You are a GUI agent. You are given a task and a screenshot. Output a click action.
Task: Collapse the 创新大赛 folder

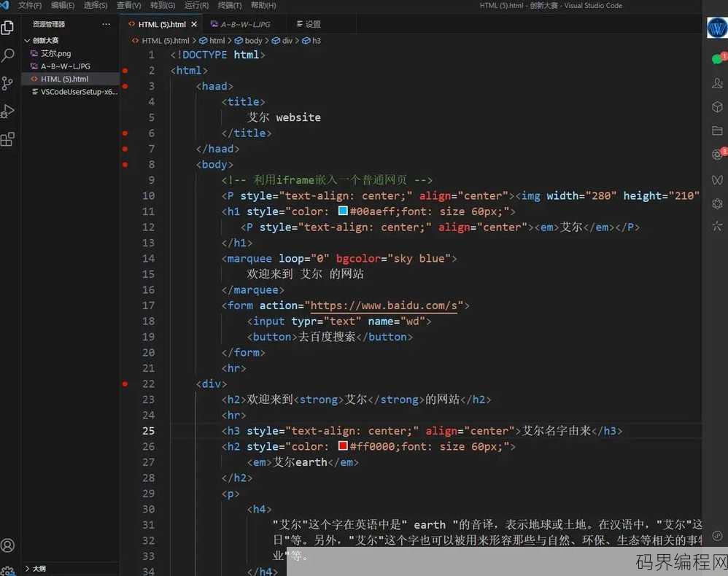pos(27,40)
